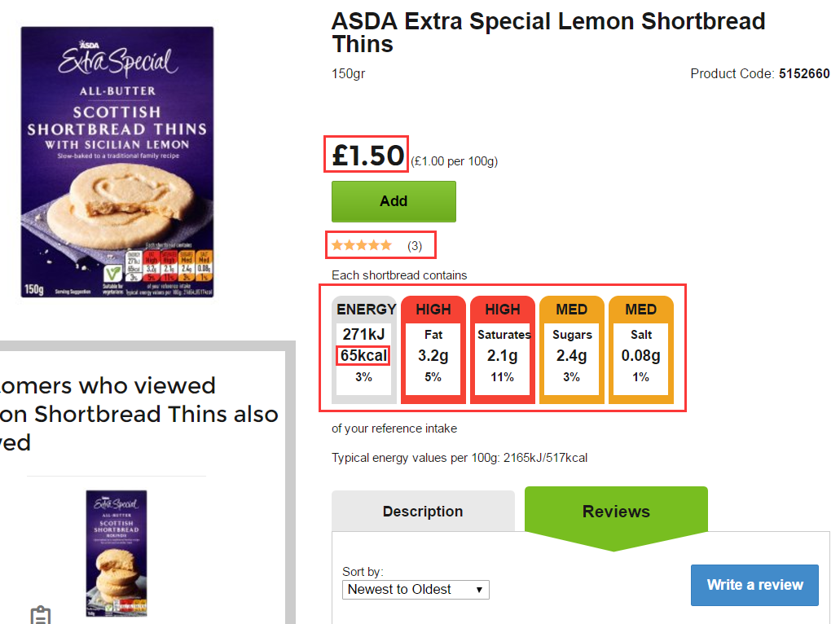Select the middle star of the rating

point(361,244)
